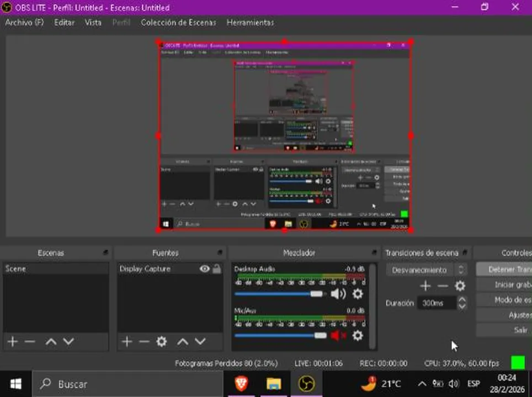Click the volume icon in system tray

tap(453, 384)
